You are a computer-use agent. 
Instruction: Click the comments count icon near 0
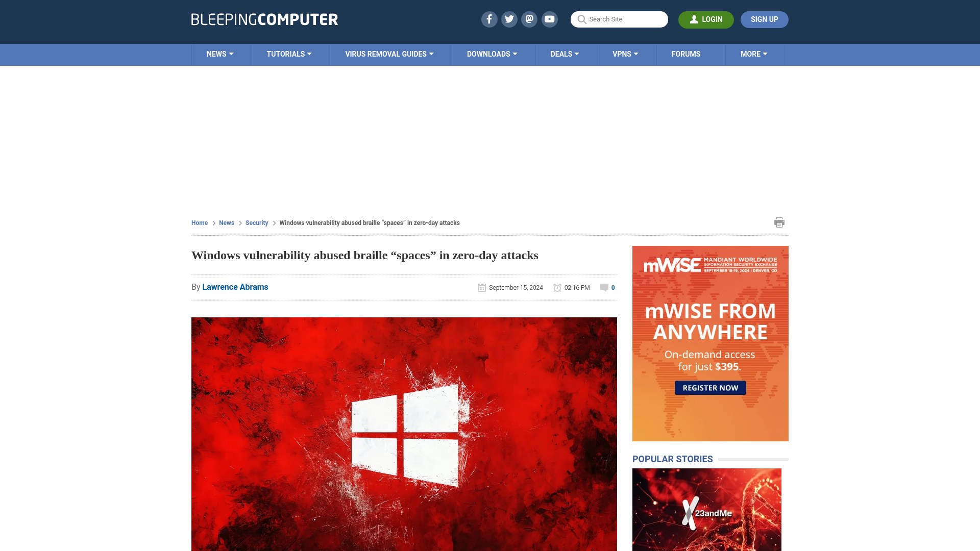603,287
